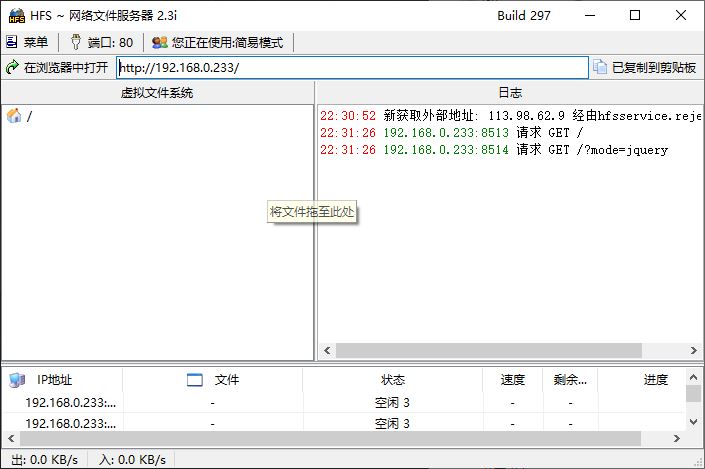Click 在浏览器中打开 to open in browser

58,67
